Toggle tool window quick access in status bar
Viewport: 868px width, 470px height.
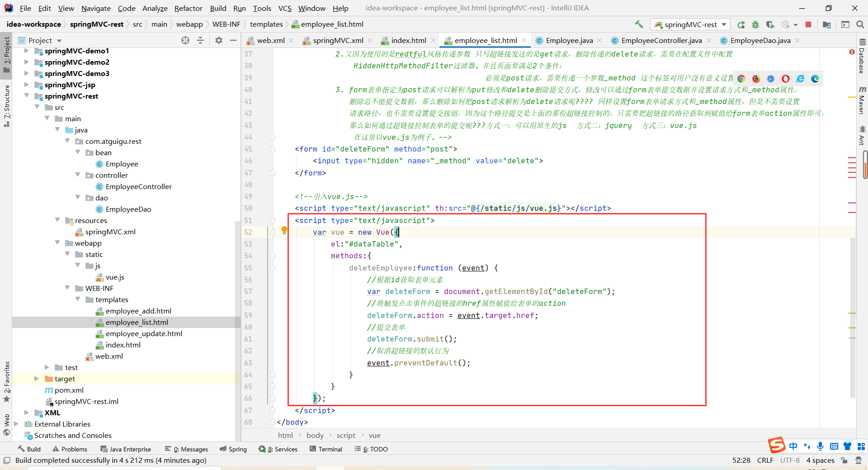6,461
